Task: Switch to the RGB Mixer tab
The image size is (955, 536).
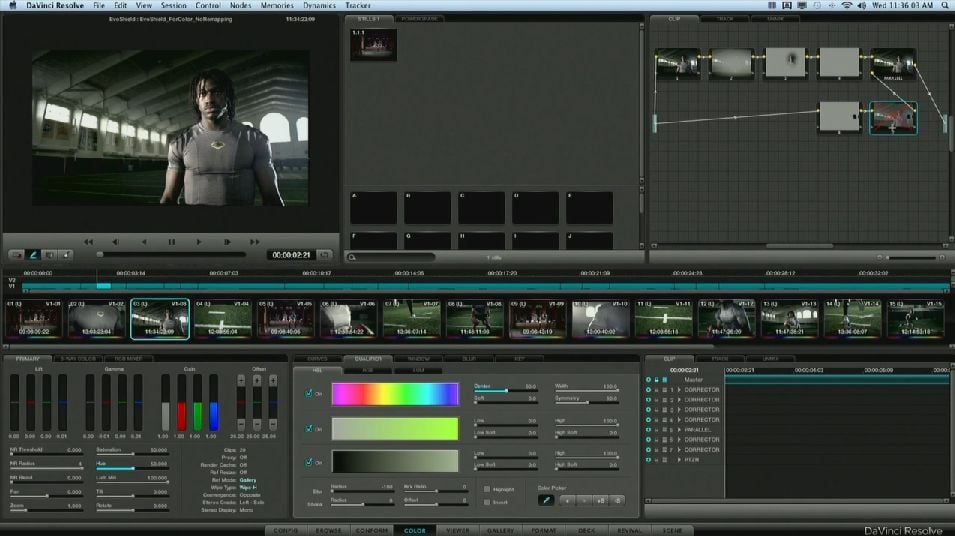Action: (x=128, y=359)
